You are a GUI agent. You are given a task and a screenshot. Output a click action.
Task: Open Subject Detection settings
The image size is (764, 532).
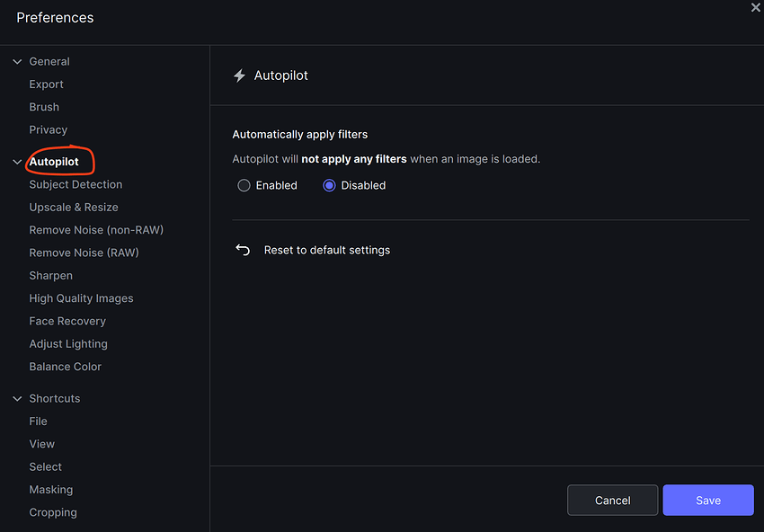76,184
